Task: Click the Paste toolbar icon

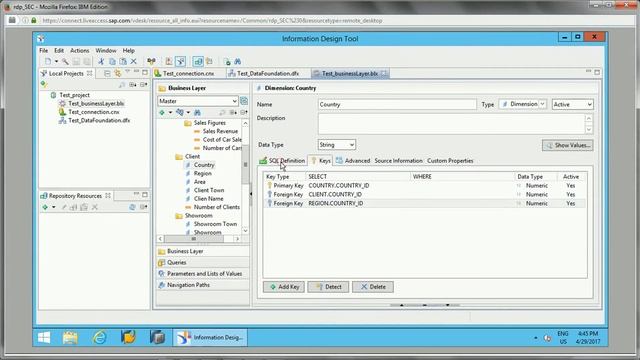Action: coord(123,62)
